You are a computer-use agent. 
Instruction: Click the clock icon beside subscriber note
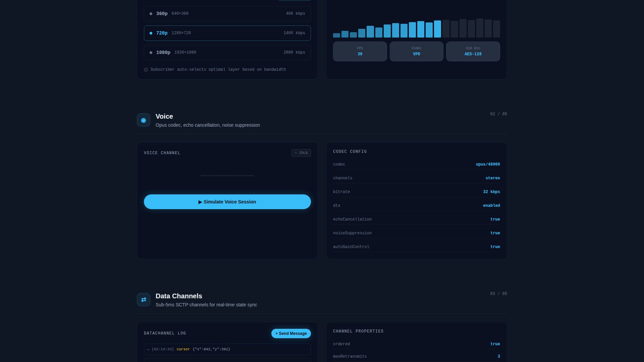pyautogui.click(x=146, y=70)
